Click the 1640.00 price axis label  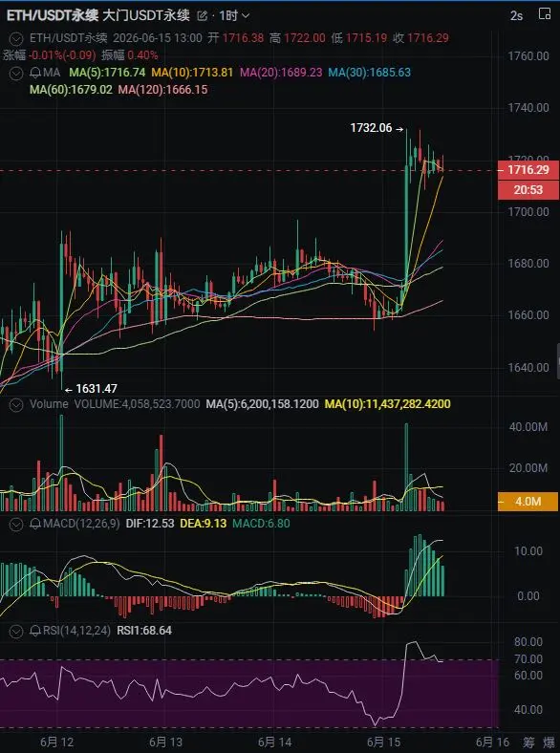(528, 368)
